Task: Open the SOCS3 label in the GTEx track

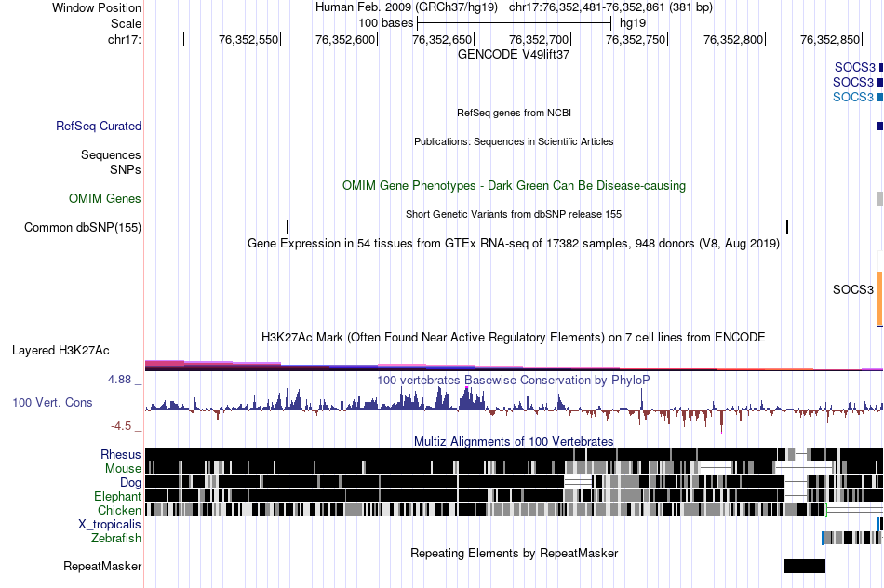Action: tap(853, 289)
